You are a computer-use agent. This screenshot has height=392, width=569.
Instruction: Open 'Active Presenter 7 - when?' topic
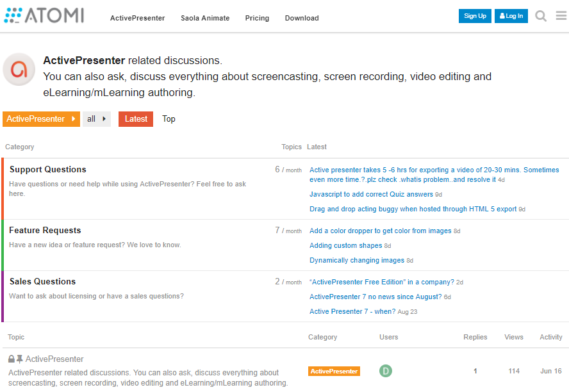pyautogui.click(x=352, y=311)
